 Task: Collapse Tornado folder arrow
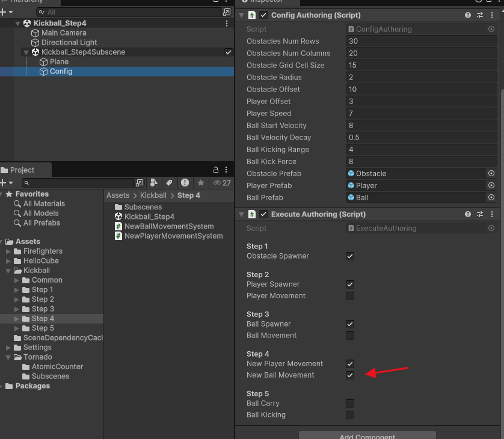coord(8,357)
